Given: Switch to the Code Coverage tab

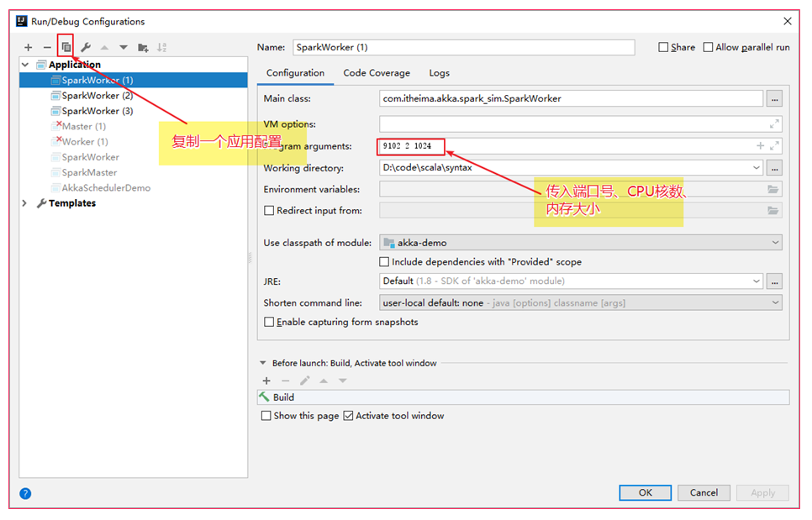Looking at the screenshot, I should (377, 73).
